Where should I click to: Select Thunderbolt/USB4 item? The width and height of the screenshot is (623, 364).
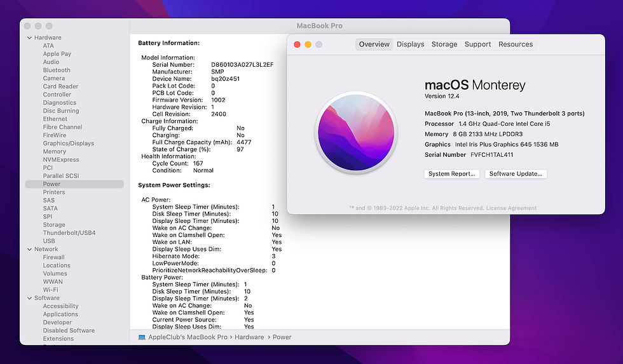(69, 233)
